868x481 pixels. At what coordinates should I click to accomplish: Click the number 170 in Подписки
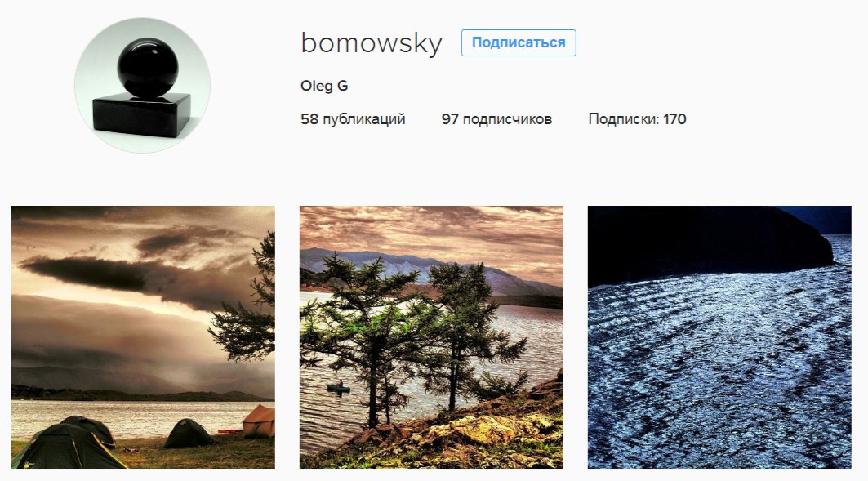[674, 119]
